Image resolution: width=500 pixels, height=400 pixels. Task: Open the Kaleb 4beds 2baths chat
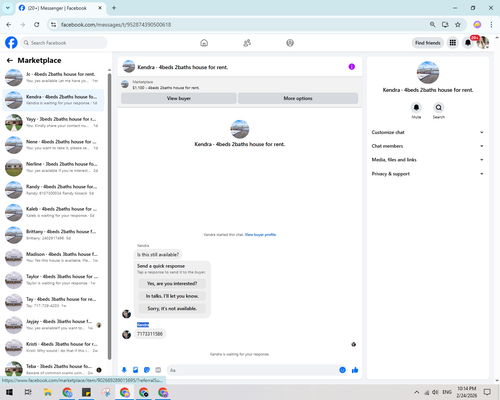53,212
